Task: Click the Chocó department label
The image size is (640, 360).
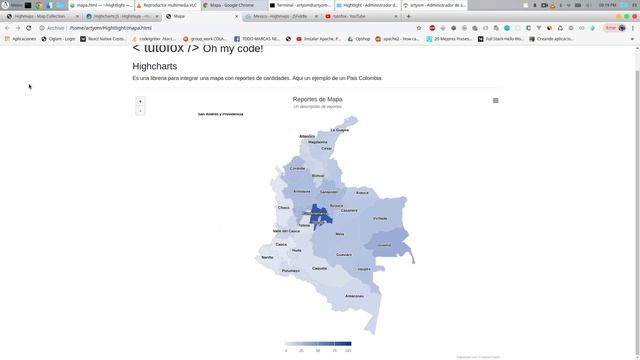Action: (283, 207)
